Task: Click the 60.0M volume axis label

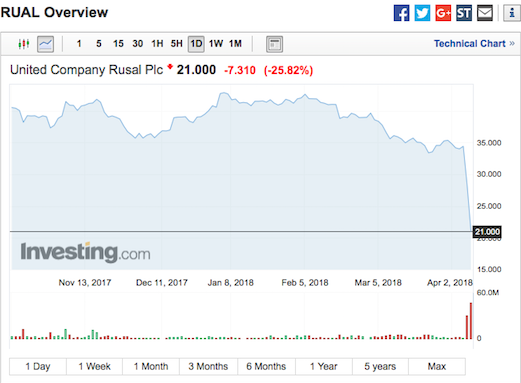Action: [488, 293]
